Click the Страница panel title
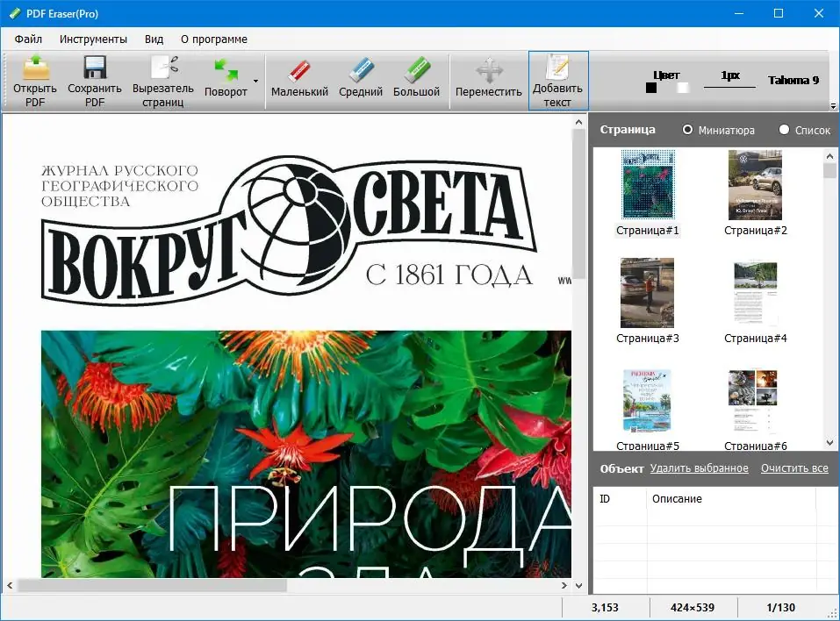The image size is (840, 621). click(628, 130)
